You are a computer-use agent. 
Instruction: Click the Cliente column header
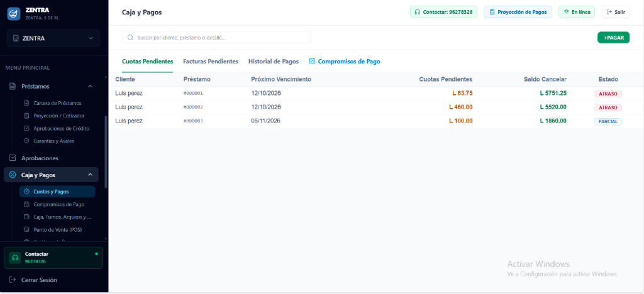click(125, 79)
